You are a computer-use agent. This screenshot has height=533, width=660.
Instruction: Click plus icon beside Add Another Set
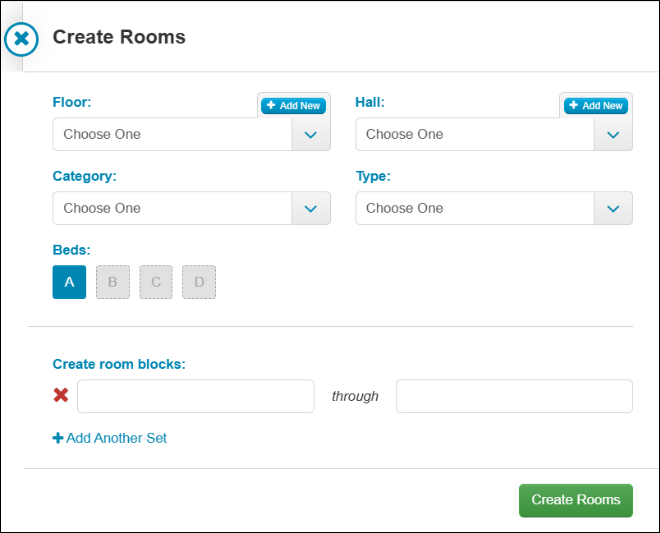(58, 438)
